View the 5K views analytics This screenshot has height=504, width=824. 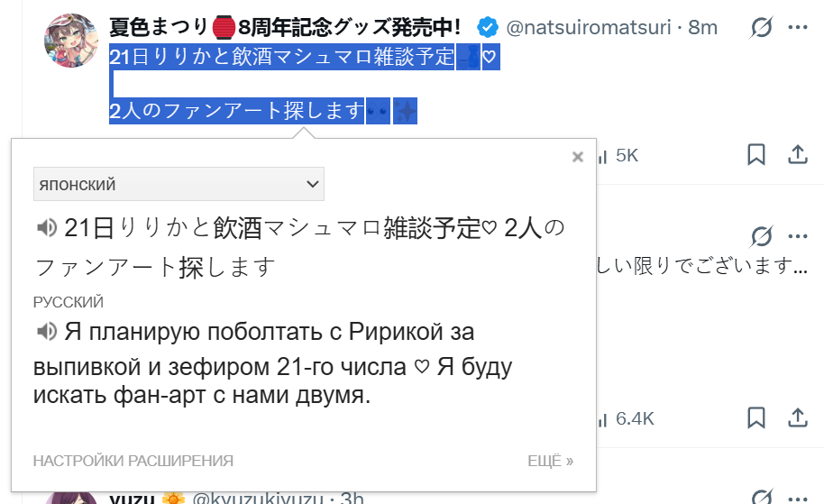coord(618,156)
